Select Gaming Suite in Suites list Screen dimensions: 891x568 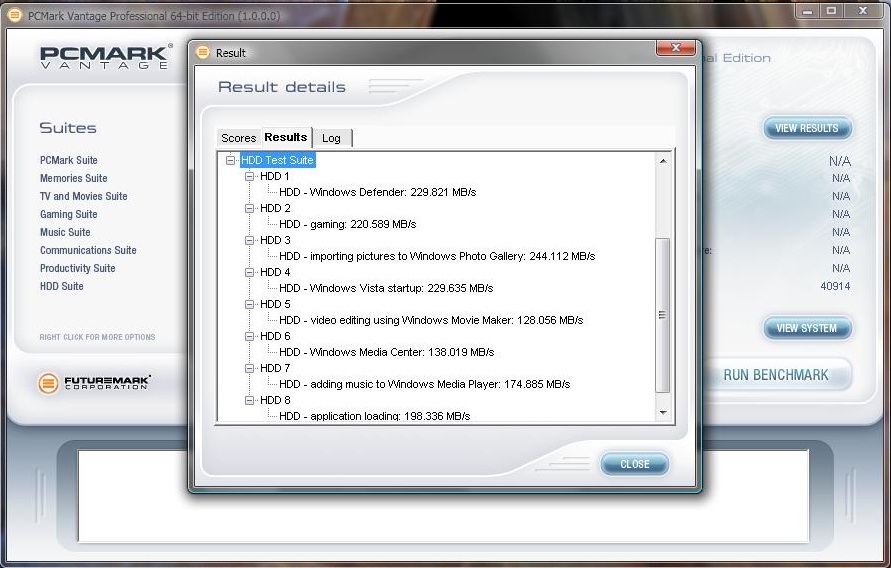pyautogui.click(x=69, y=214)
